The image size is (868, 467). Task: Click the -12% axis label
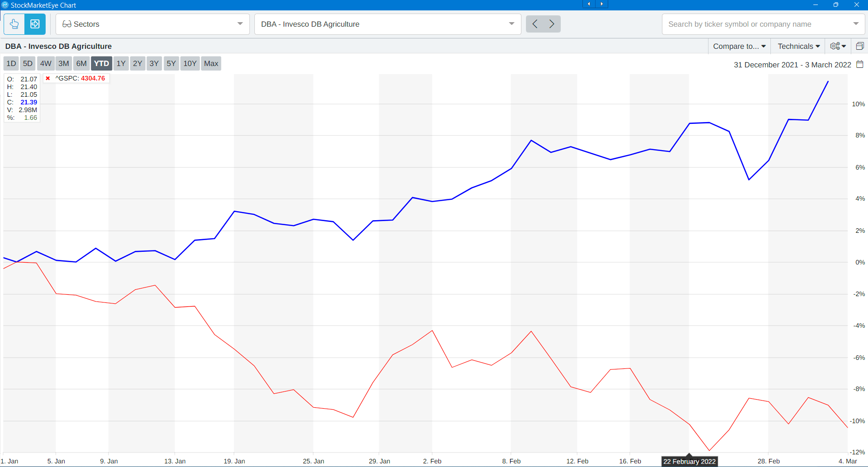857,452
